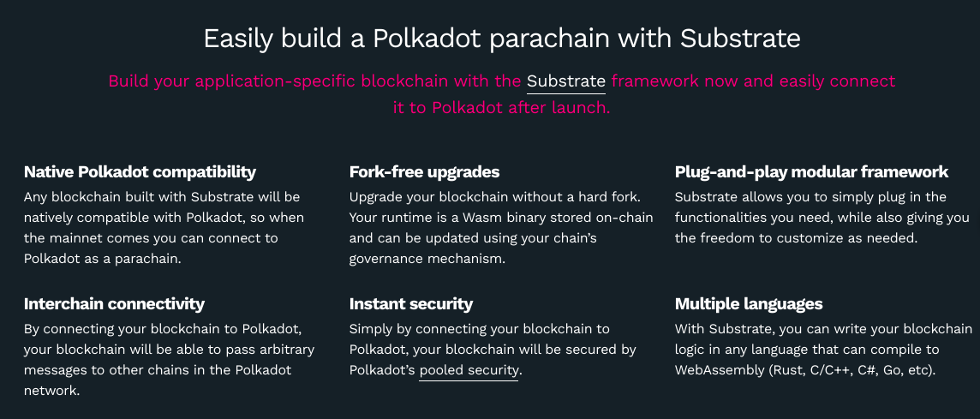Select the Native Polkadot compatibility heading
Image resolution: width=980 pixels, height=419 pixels.
[140, 171]
